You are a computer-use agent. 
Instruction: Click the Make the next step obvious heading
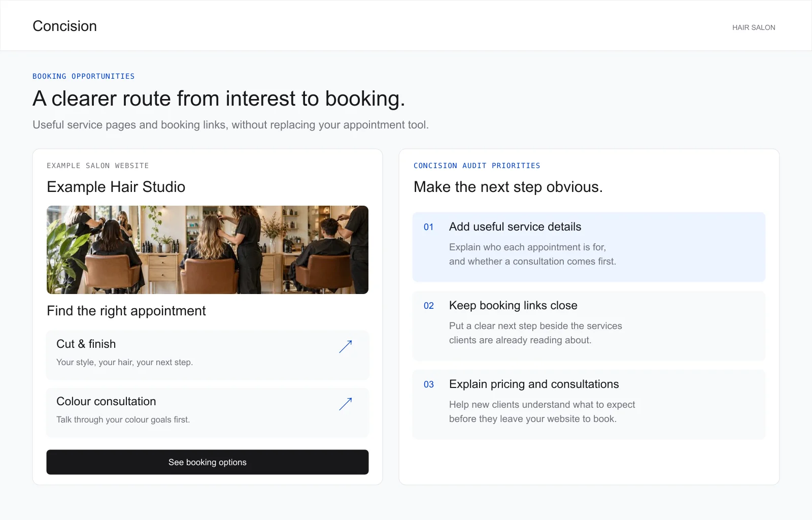click(x=508, y=187)
